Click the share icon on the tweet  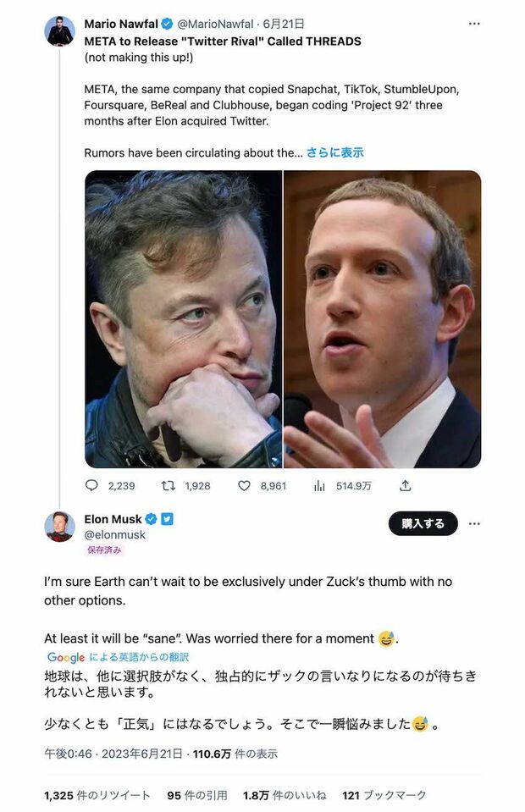pyautogui.click(x=405, y=485)
